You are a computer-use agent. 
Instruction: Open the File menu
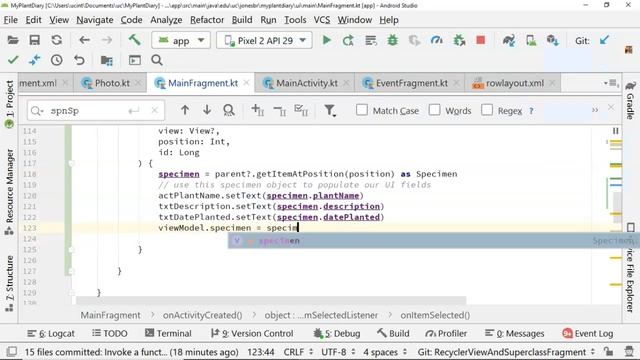click(10, 20)
